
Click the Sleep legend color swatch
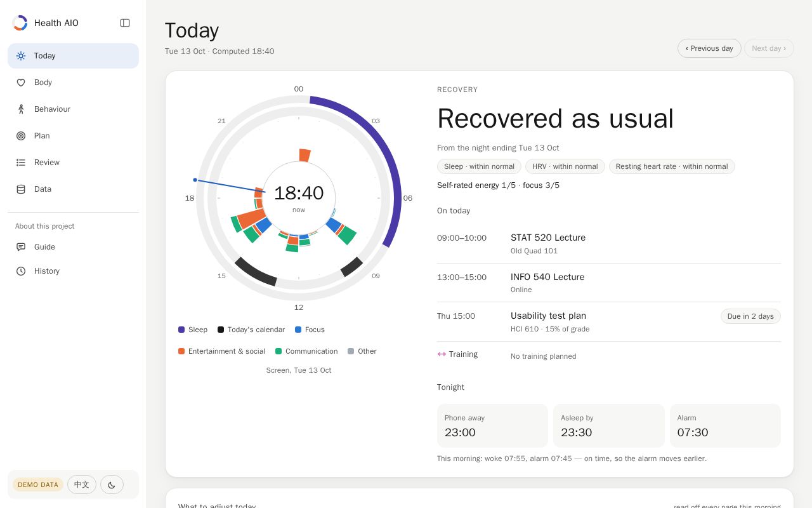181,330
